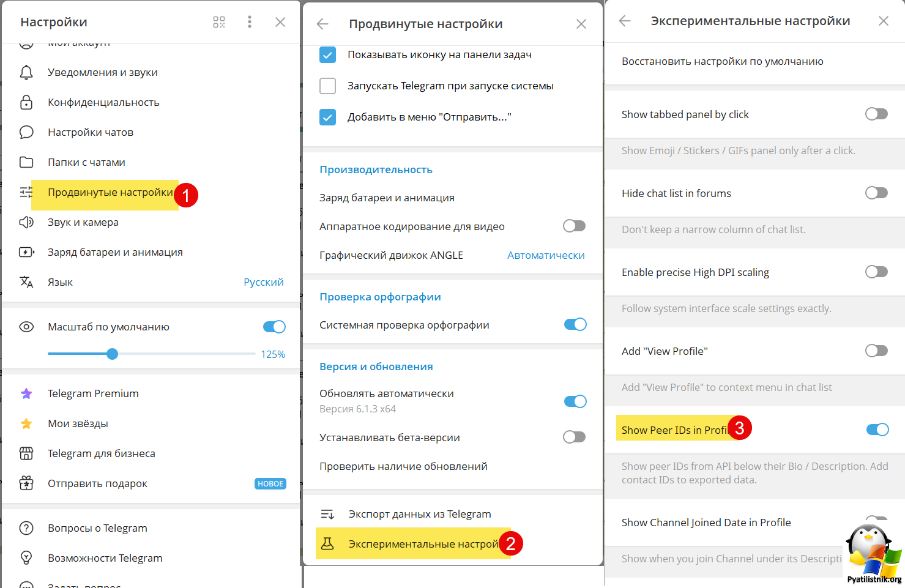This screenshot has width=905, height=588.
Task: Open Экспорт данных из Telegram
Action: [419, 514]
